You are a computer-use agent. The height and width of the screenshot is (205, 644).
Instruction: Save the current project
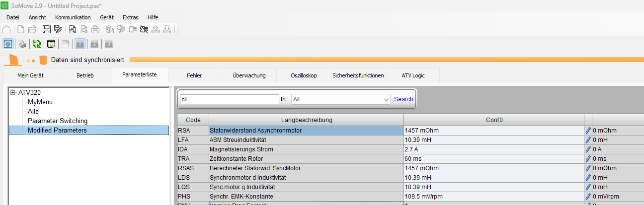(47, 29)
